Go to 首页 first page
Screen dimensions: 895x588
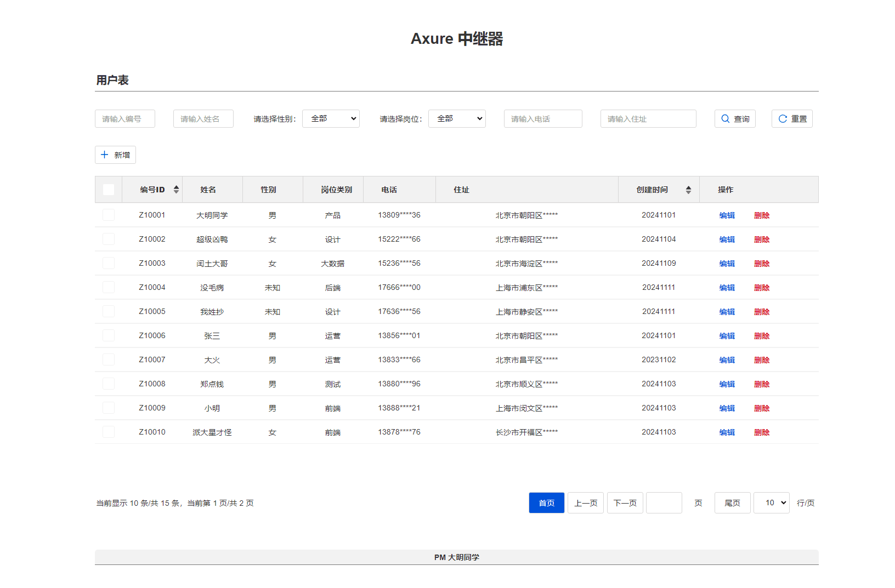(x=547, y=503)
